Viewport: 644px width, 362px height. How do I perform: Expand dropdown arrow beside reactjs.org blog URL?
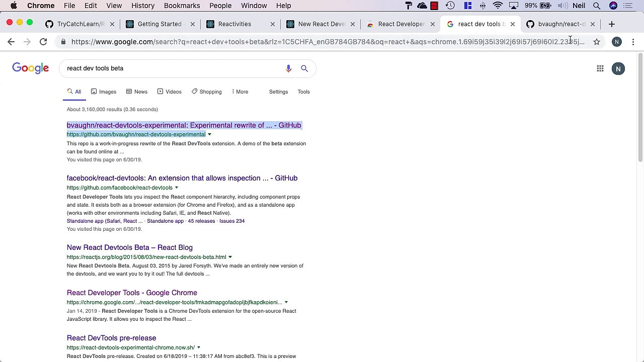230,257
